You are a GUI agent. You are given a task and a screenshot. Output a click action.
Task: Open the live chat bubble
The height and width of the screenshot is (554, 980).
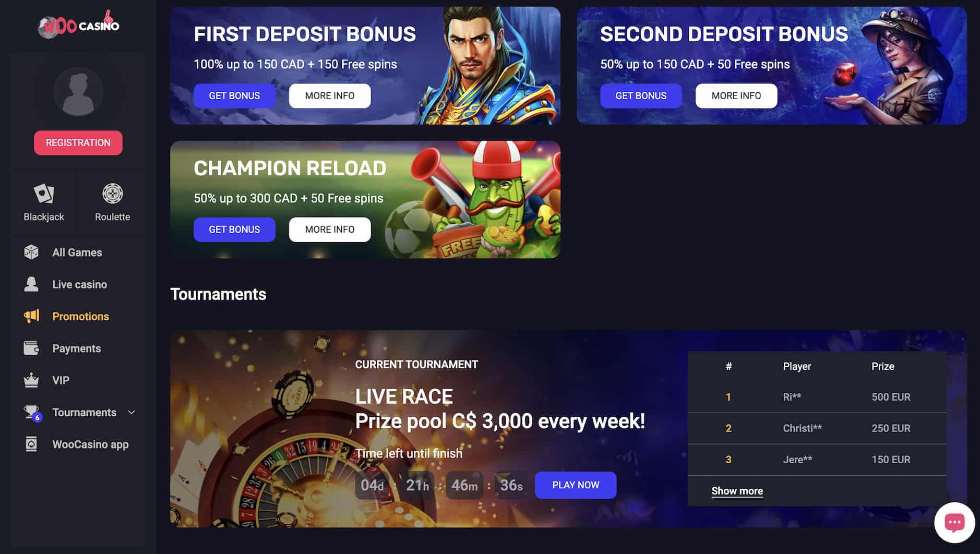tap(954, 522)
